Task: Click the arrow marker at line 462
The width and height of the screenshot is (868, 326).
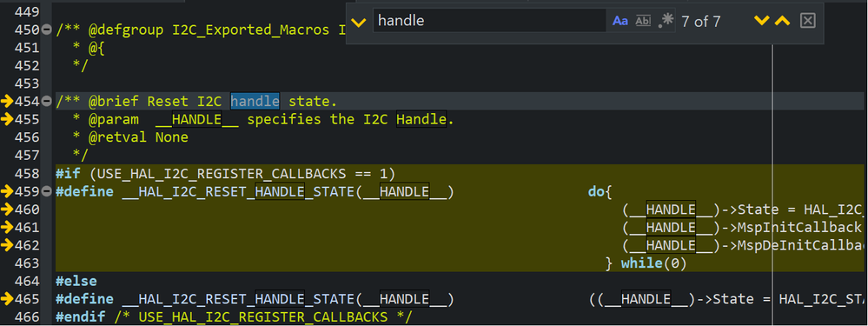Action: [x=7, y=245]
